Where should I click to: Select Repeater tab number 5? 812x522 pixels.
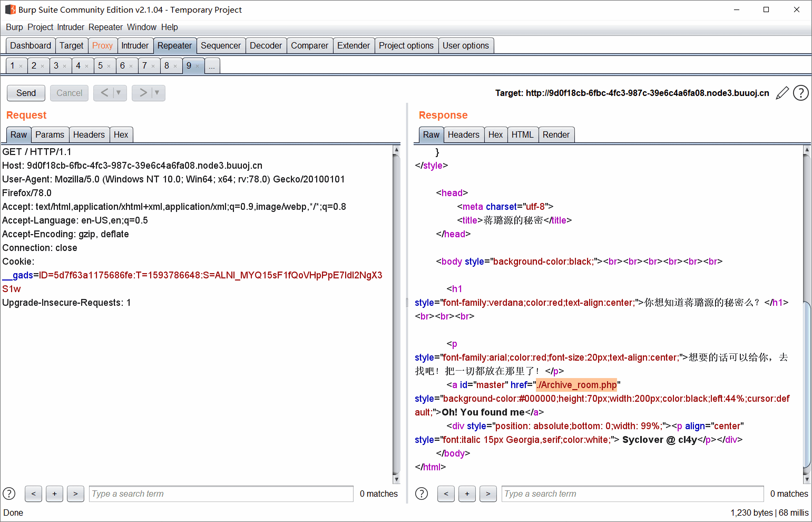pos(100,66)
